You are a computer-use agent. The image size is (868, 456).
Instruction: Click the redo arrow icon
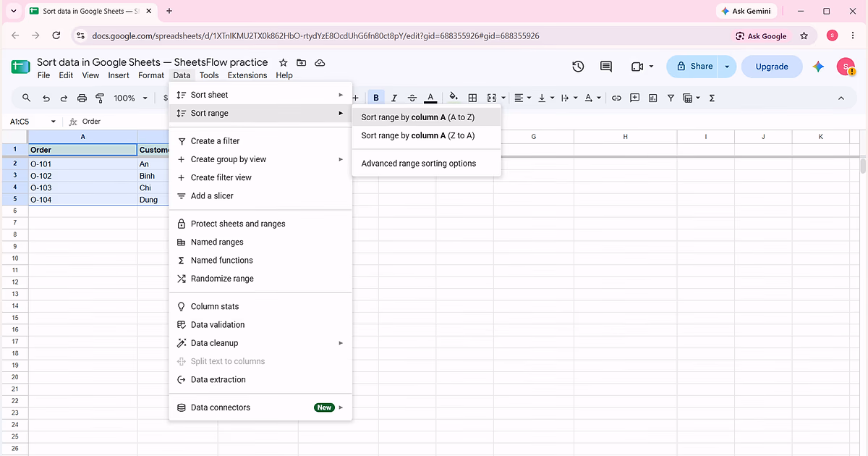tap(64, 98)
